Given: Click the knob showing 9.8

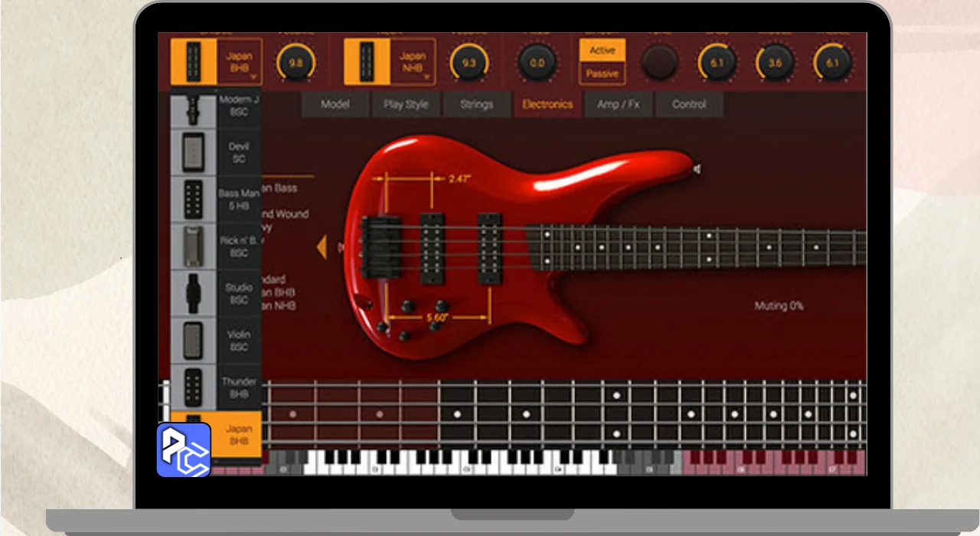Looking at the screenshot, I should [295, 63].
